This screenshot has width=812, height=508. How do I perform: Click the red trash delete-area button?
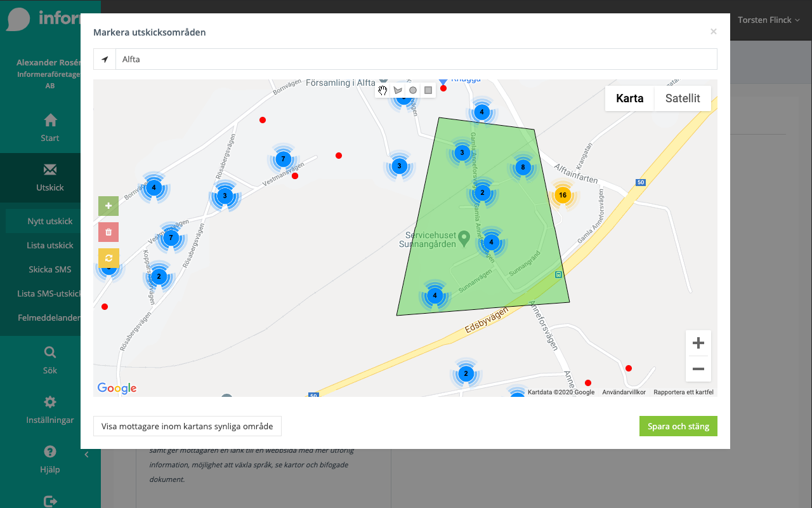coord(108,232)
